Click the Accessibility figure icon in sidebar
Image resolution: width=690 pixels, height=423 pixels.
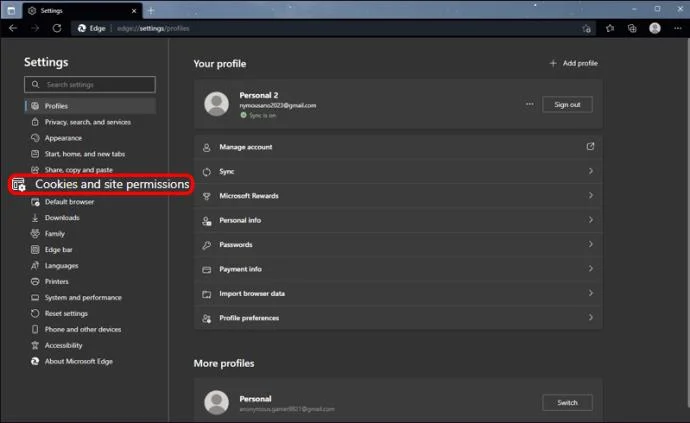coord(35,345)
